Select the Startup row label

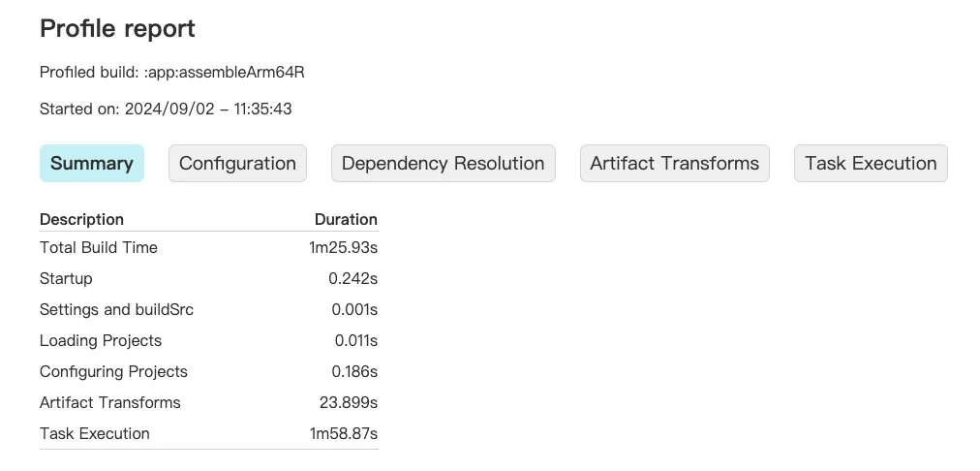pyautogui.click(x=66, y=278)
